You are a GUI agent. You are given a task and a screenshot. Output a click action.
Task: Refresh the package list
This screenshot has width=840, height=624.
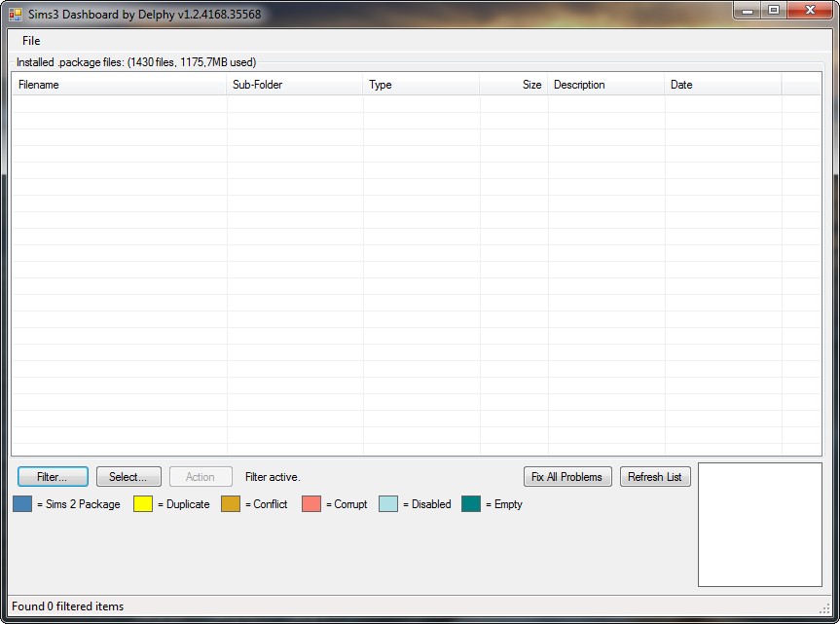655,477
